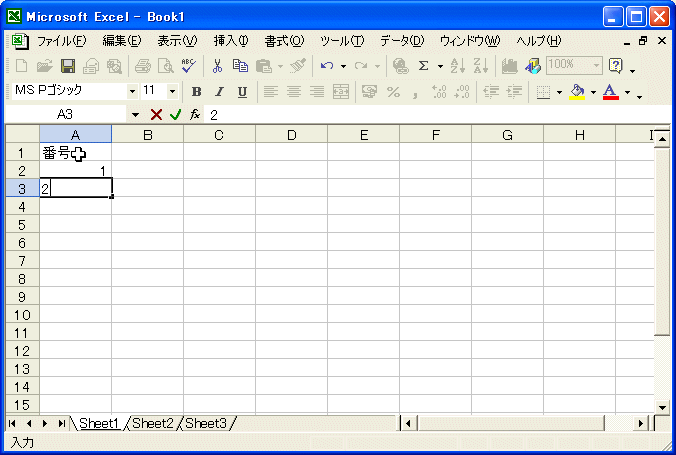Open the font size 11 dropdown
This screenshot has width=676, height=455.
coord(172,91)
